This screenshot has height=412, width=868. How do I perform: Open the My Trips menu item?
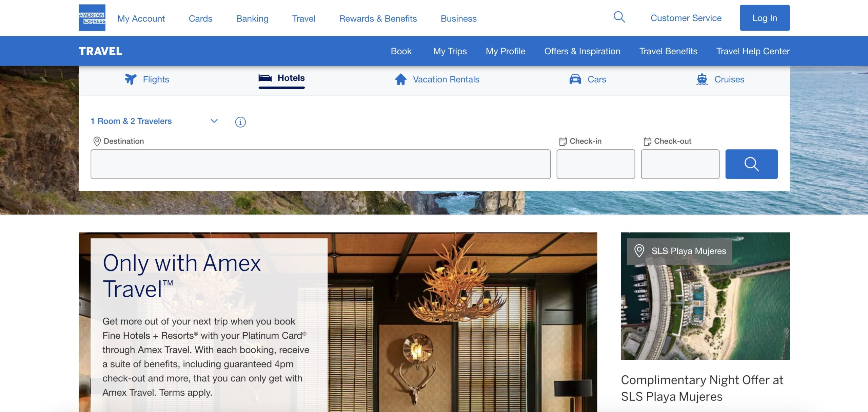(x=450, y=51)
